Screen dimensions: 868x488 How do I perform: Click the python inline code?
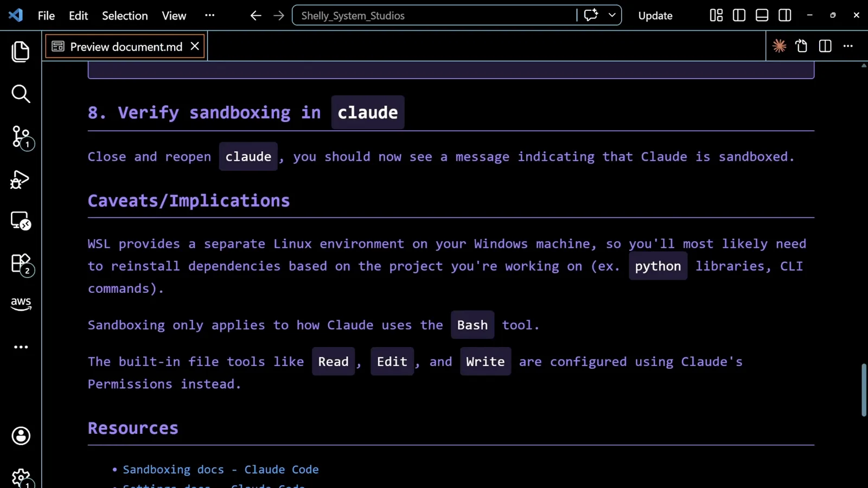(x=658, y=266)
